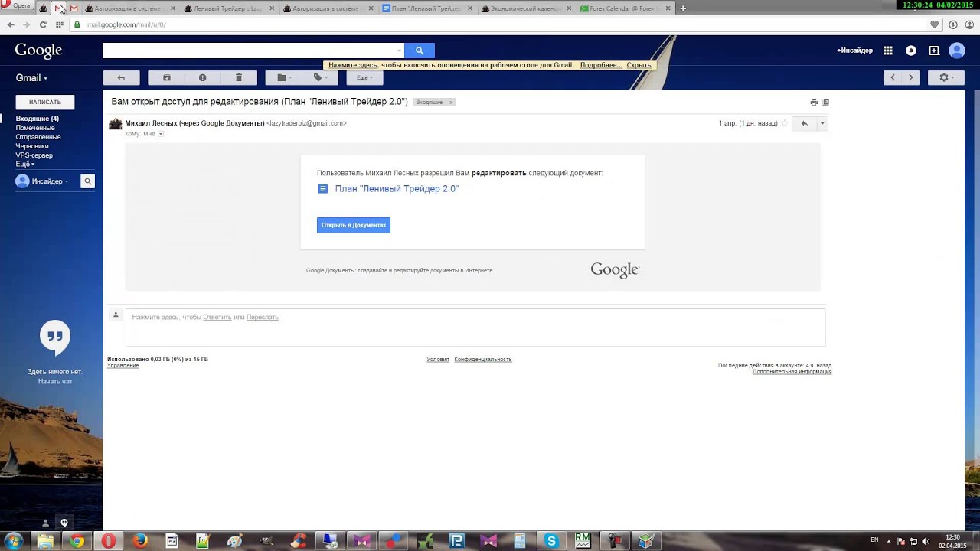Reload the page in browser

point(43,24)
